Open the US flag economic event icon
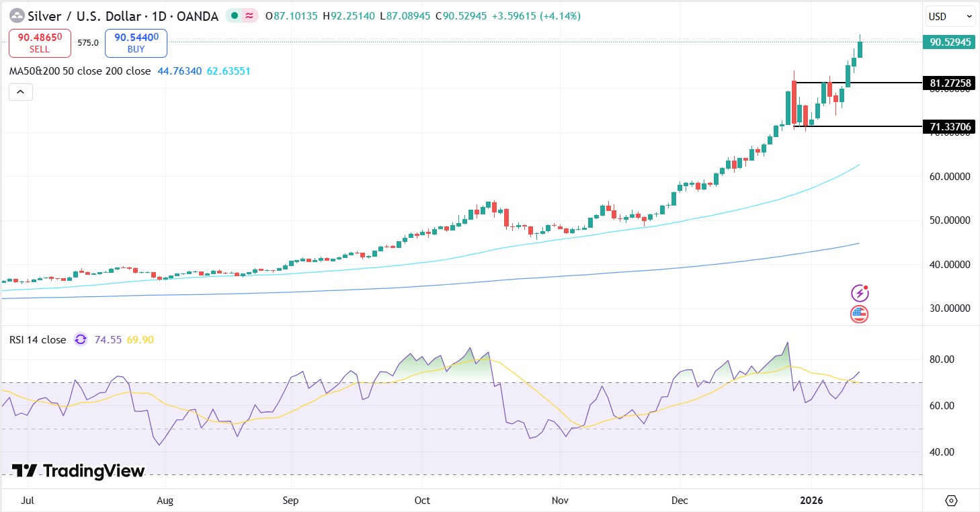980x512 pixels. coord(860,314)
